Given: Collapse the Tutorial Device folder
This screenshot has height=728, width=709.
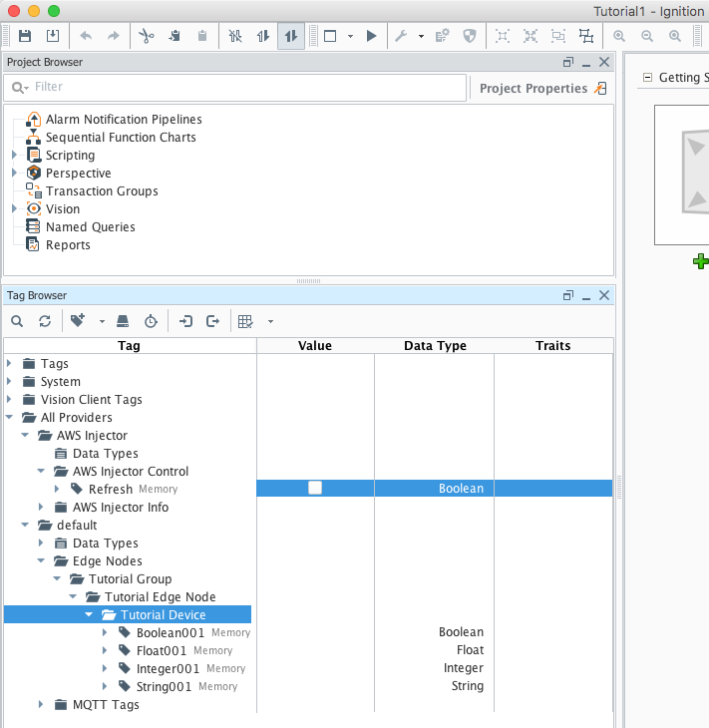Looking at the screenshot, I should pos(89,615).
